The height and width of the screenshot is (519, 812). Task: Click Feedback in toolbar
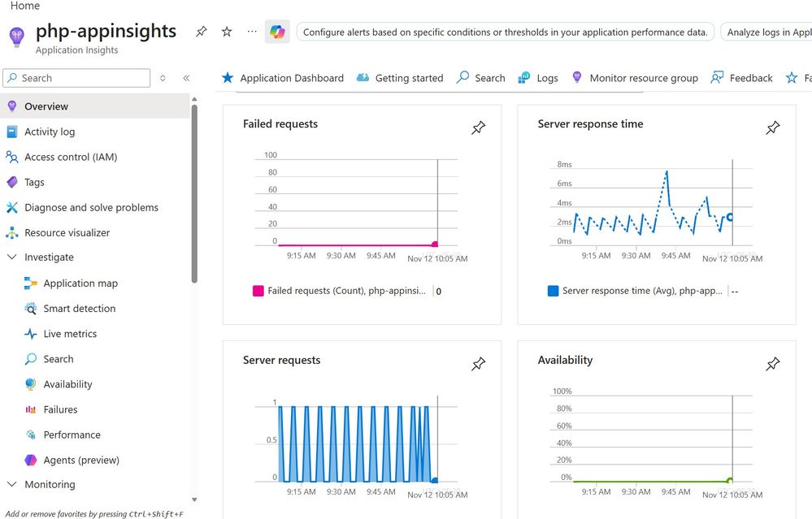741,78
